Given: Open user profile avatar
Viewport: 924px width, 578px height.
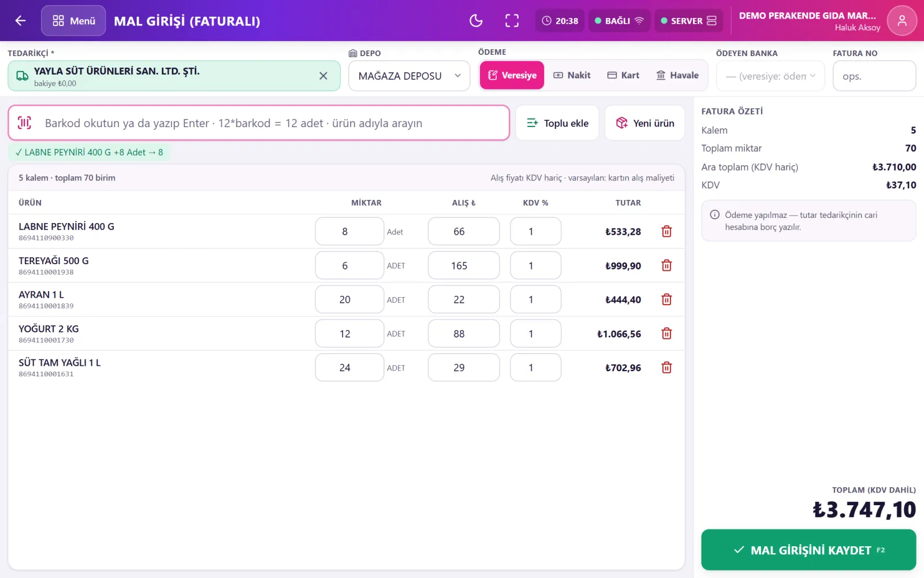Looking at the screenshot, I should click(902, 21).
